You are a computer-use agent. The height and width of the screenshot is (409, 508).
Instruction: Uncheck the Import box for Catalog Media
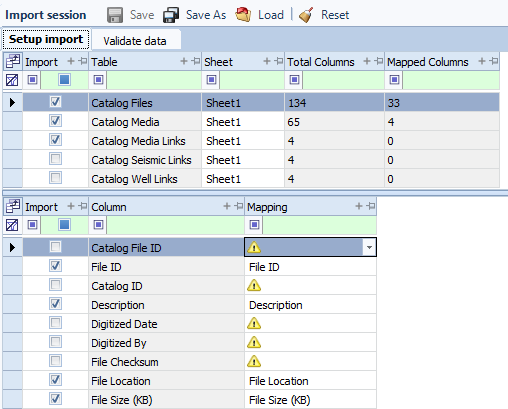pyautogui.click(x=55, y=121)
